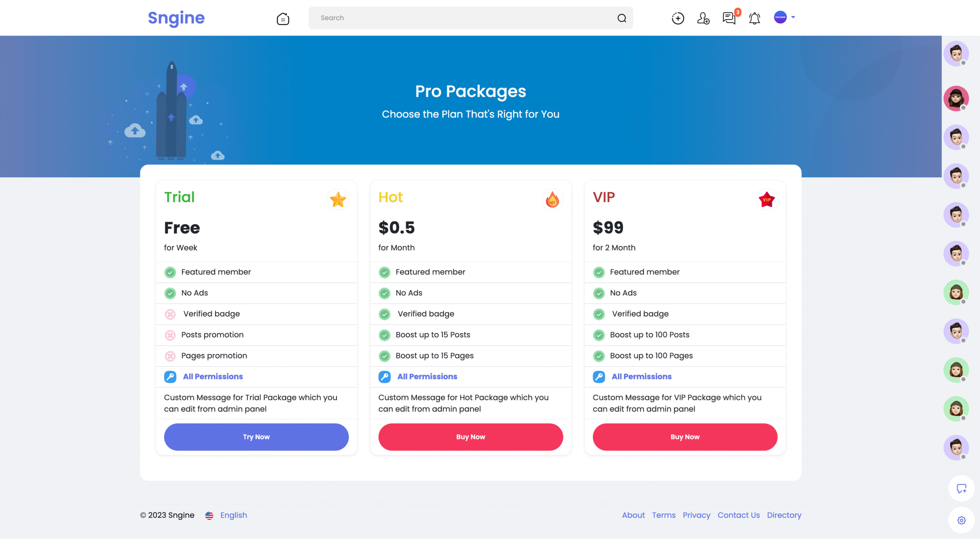Open the create post plus icon

pyautogui.click(x=678, y=18)
